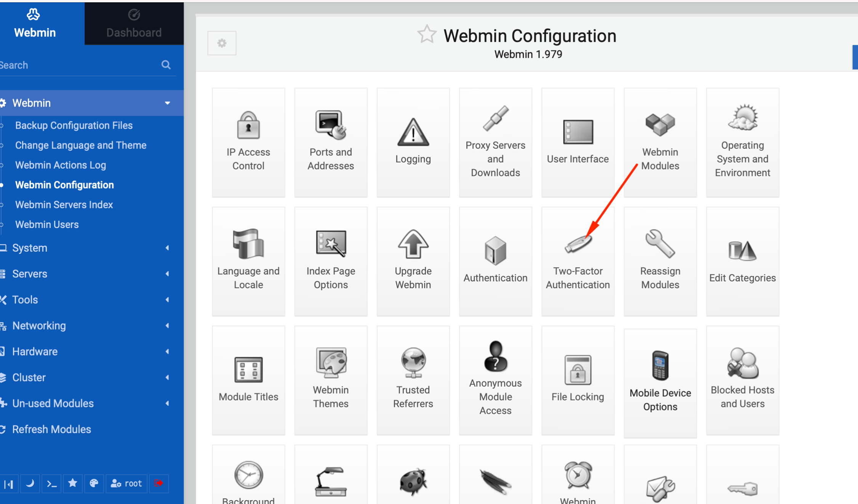Screen dimensions: 858x504
Task: Switch to the Dashboard tab
Action: [134, 24]
